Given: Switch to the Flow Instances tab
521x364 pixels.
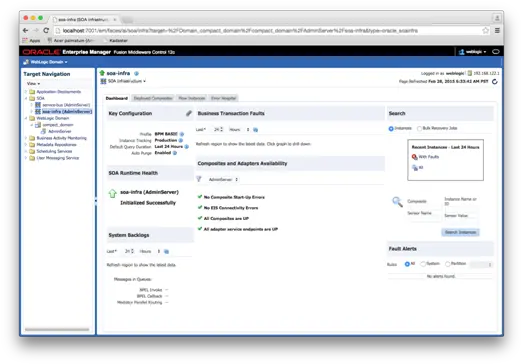Looking at the screenshot, I should pyautogui.click(x=192, y=98).
